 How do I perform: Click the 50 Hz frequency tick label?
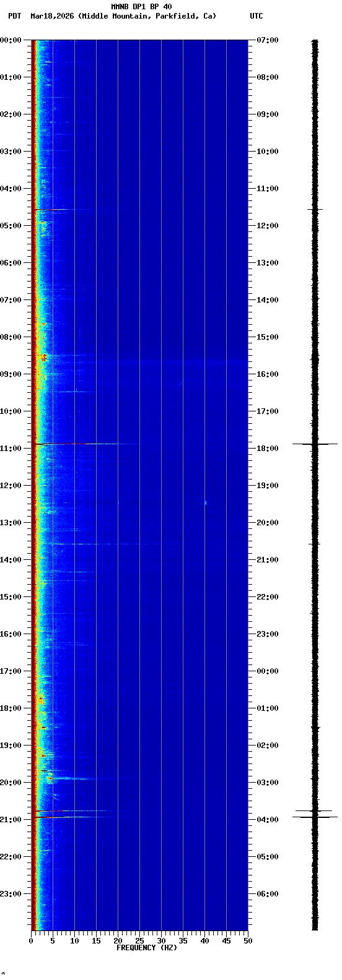[x=247, y=941]
